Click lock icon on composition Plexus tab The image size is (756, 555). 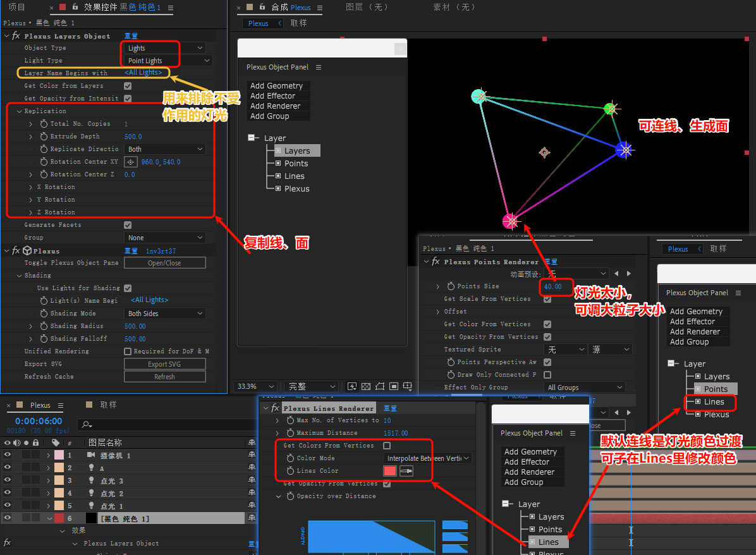(x=262, y=7)
